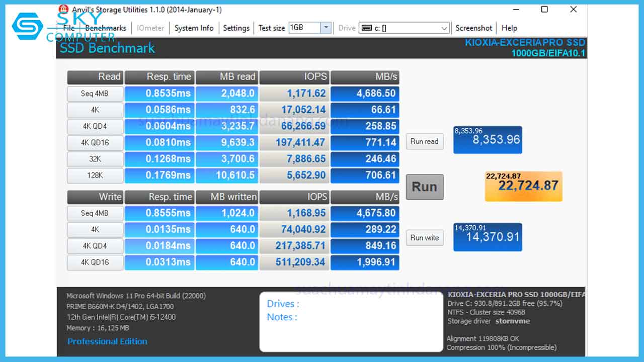
Task: Click inside the Drives and Notes field
Action: (x=351, y=322)
